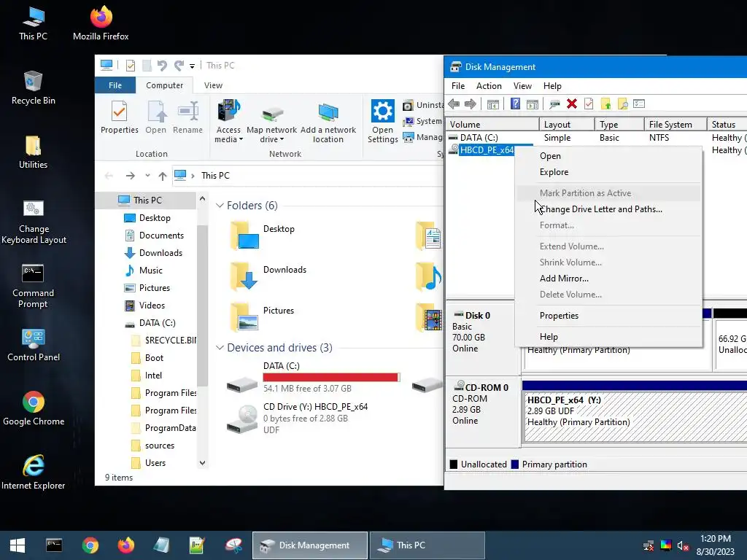Click Firefox icon in taskbar

point(125,545)
